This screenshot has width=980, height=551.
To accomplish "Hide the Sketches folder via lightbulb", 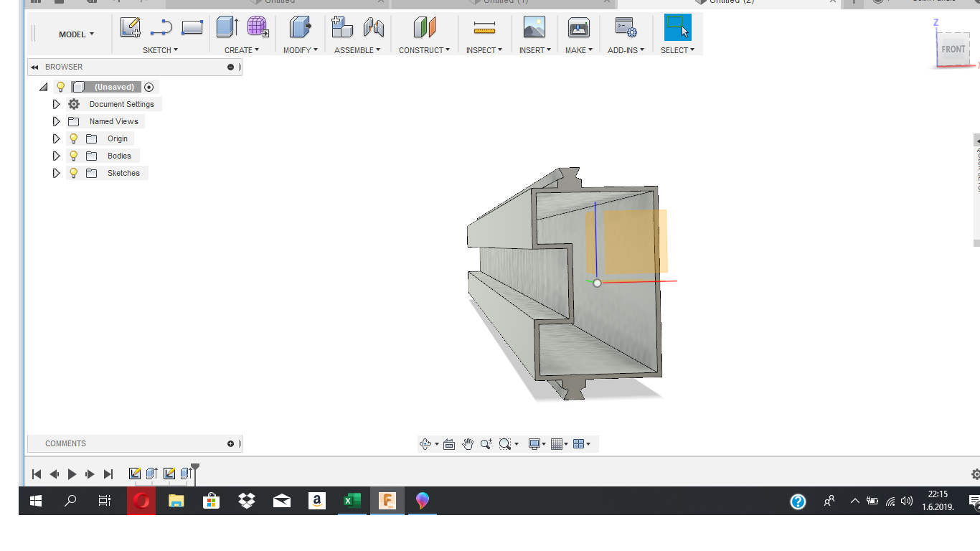I will pos(73,173).
